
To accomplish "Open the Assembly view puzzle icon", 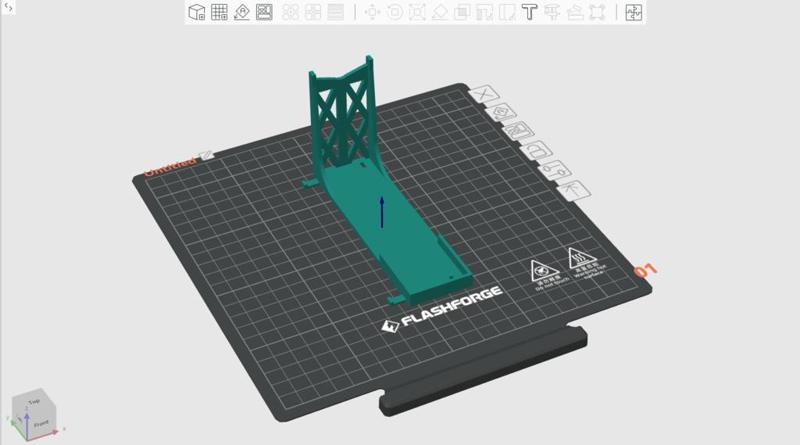I will click(x=634, y=12).
